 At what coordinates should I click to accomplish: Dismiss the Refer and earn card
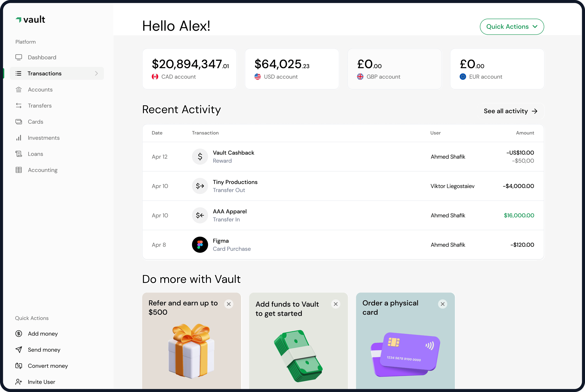[x=229, y=304]
